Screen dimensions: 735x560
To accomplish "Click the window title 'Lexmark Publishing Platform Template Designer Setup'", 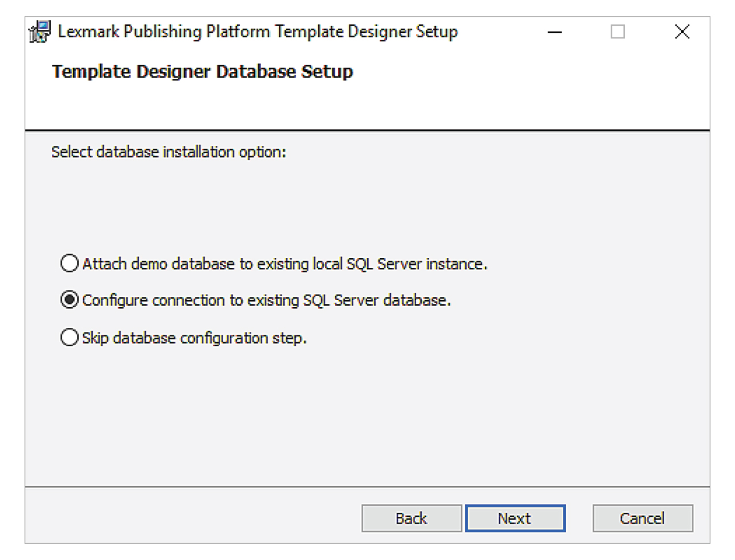I will point(258,31).
